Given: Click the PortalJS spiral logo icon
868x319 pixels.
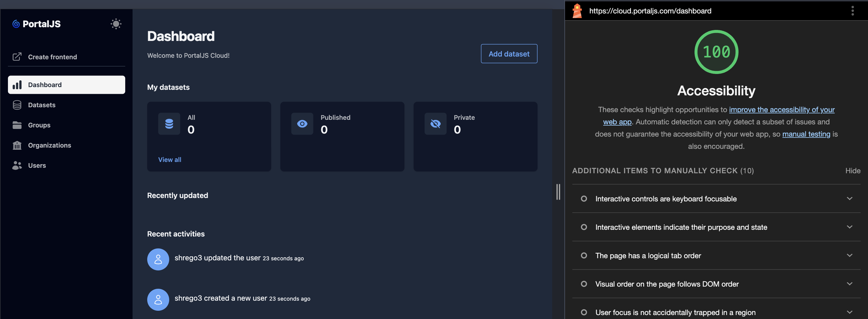Looking at the screenshot, I should [x=16, y=24].
